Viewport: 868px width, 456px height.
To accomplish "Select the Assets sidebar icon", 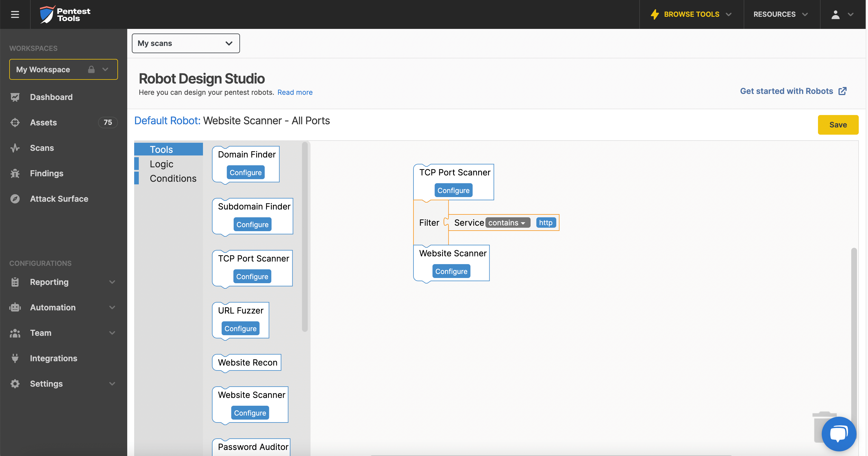I will (15, 122).
